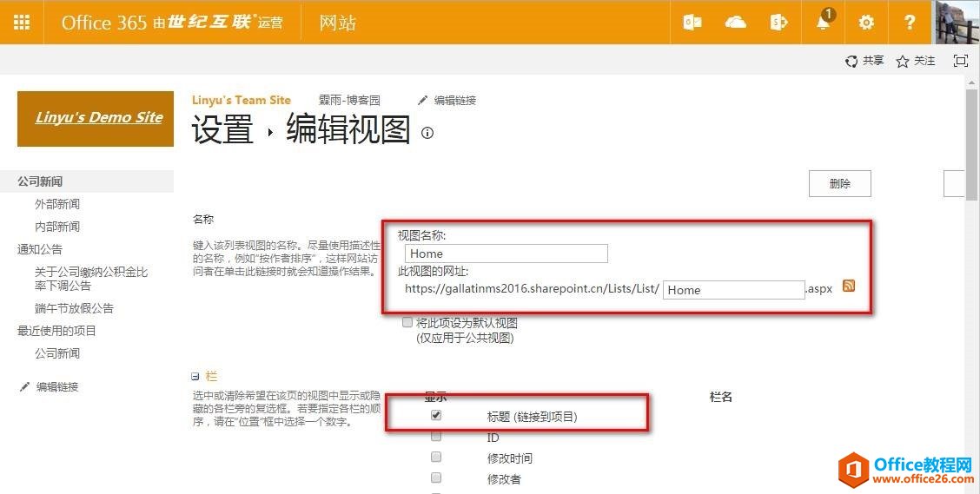Toggle full-screen focus mode icon
This screenshot has width=980, height=494.
click(x=960, y=61)
